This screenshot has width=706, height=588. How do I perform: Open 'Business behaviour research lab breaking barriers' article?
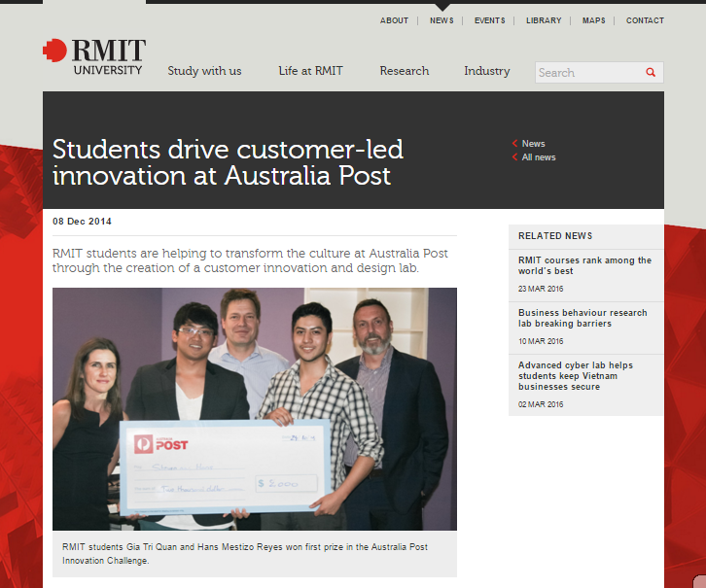coord(582,318)
